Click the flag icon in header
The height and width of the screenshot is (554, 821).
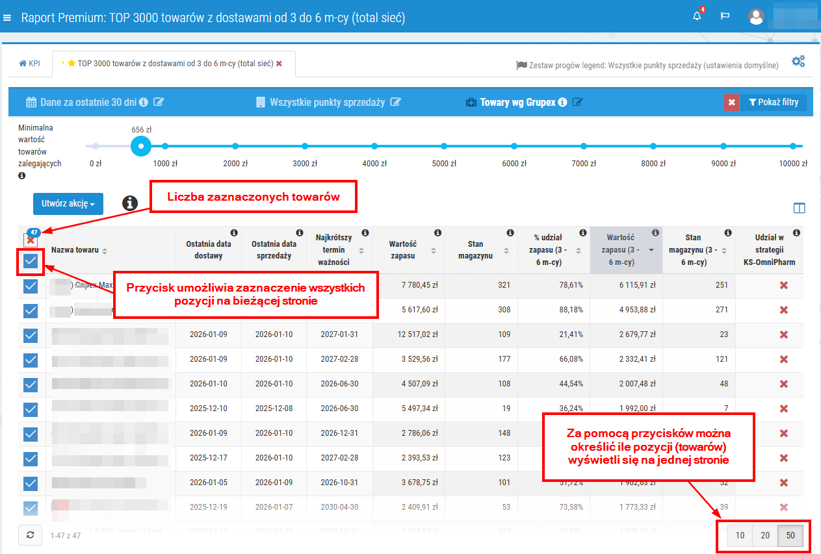pos(725,17)
